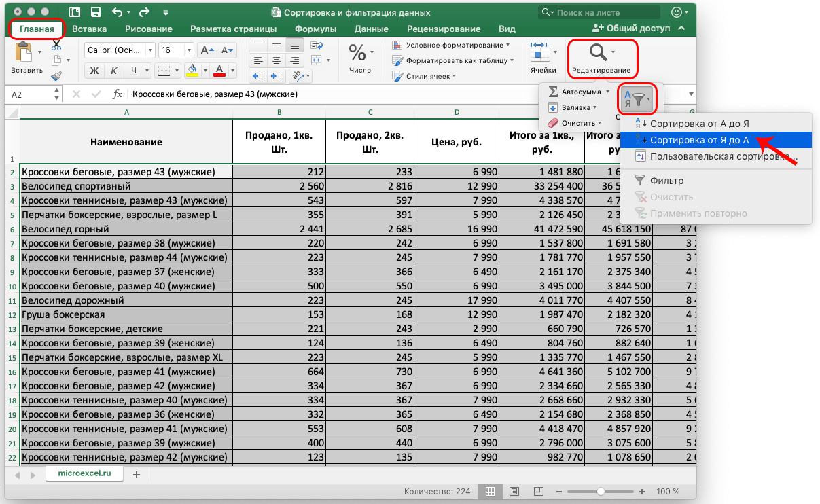Image resolution: width=820 pixels, height=504 pixels.
Task: Click the Общий доступ share button
Action: 631,29
